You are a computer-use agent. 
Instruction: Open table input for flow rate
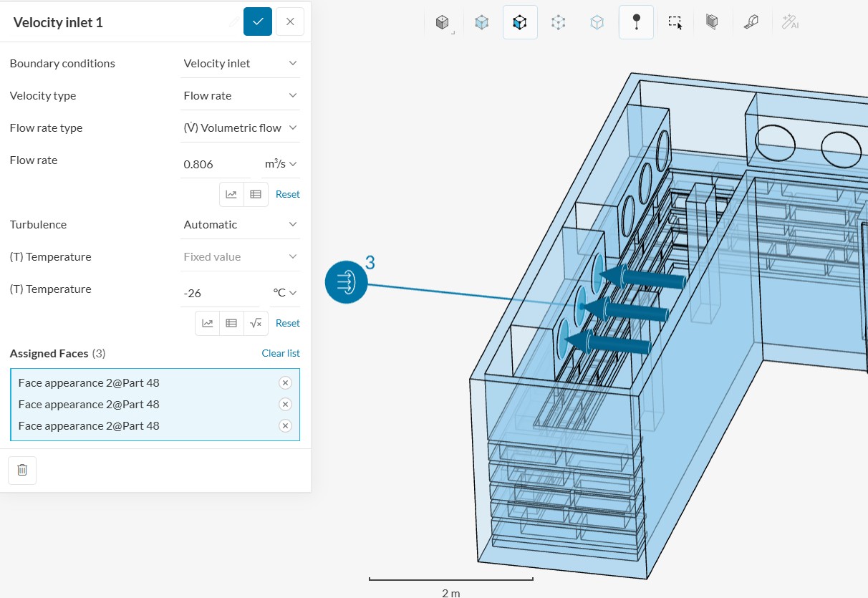(x=256, y=194)
